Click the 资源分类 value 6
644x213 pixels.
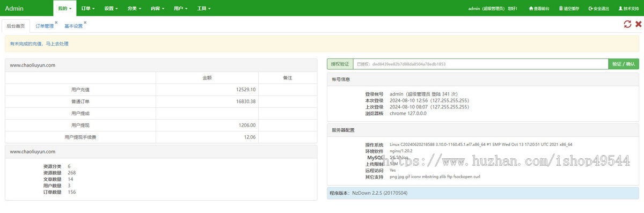point(69,166)
